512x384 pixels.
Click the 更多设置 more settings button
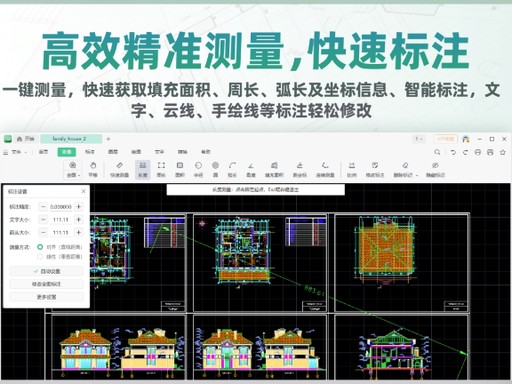coord(46,297)
